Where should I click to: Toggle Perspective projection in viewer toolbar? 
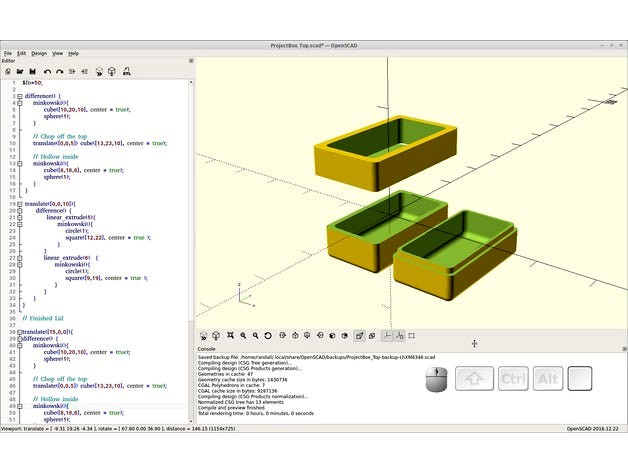pyautogui.click(x=359, y=336)
